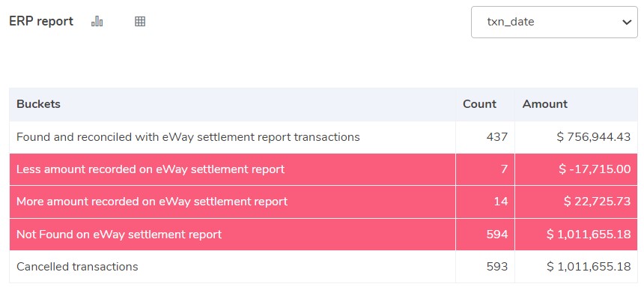
Task: Click the count 593 cell
Action: point(485,267)
